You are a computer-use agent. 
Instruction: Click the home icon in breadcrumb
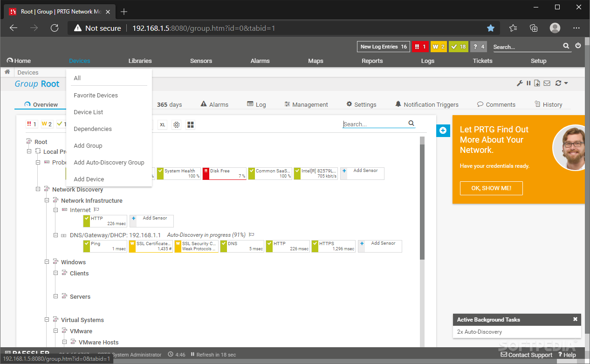[7, 72]
